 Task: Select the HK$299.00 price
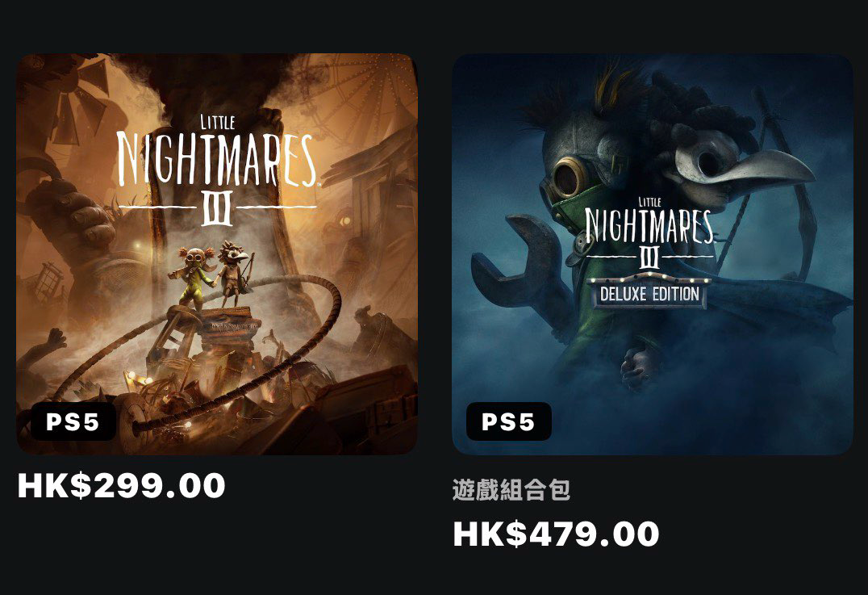(121, 486)
